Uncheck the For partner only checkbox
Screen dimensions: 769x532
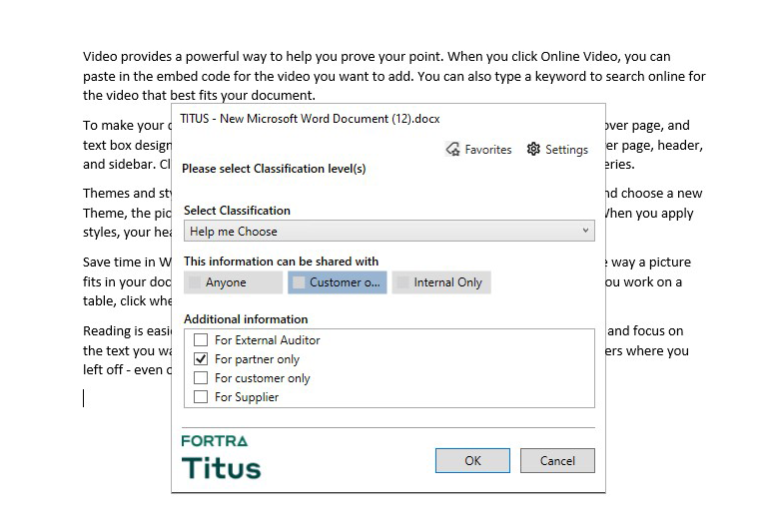[201, 359]
